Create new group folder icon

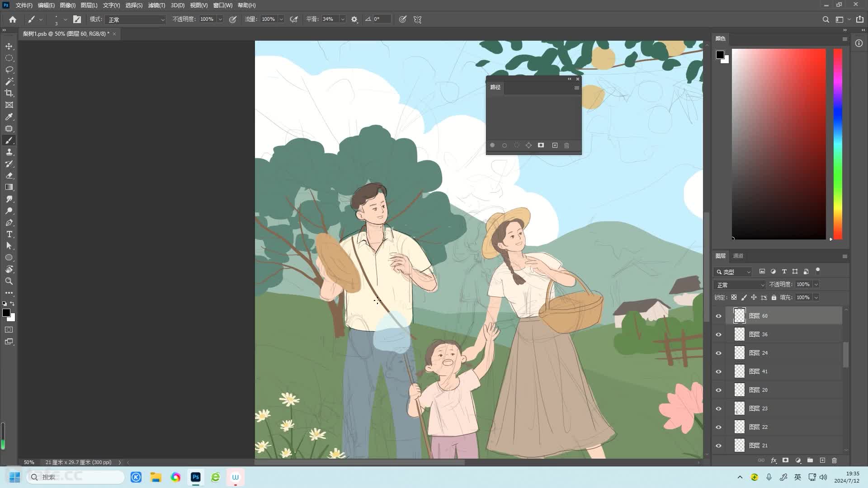coord(810,460)
